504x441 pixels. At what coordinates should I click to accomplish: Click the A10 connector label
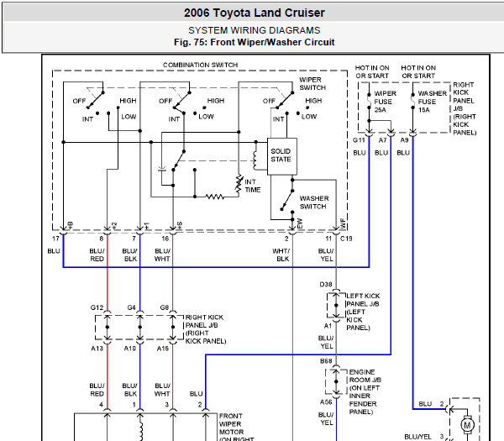pyautogui.click(x=130, y=349)
